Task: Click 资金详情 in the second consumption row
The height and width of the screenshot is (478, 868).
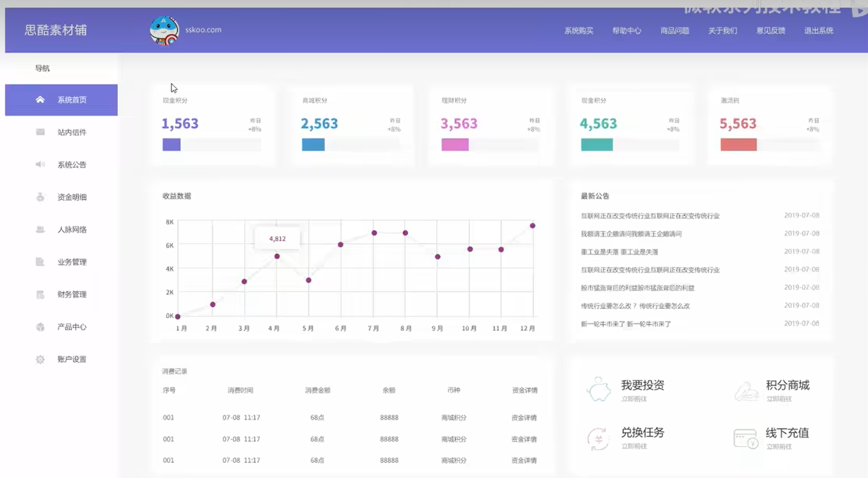Action: tap(524, 439)
